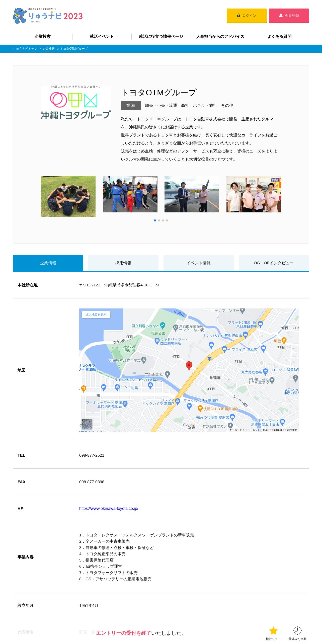The image size is (322, 644).
Task: Click the 国立劇場おきなわ map marker
Action: 163,326
